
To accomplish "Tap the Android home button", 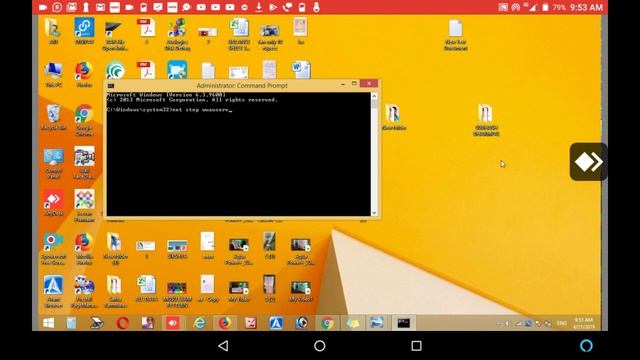I will (320, 346).
